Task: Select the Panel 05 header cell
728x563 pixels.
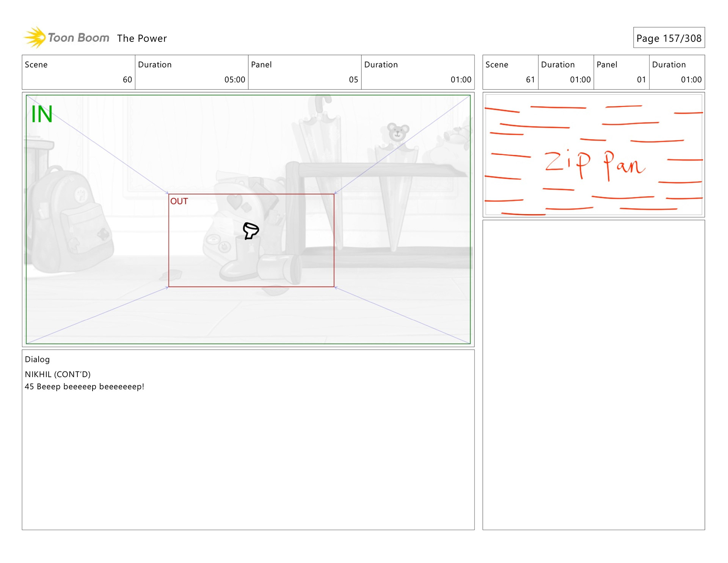Action: [304, 72]
